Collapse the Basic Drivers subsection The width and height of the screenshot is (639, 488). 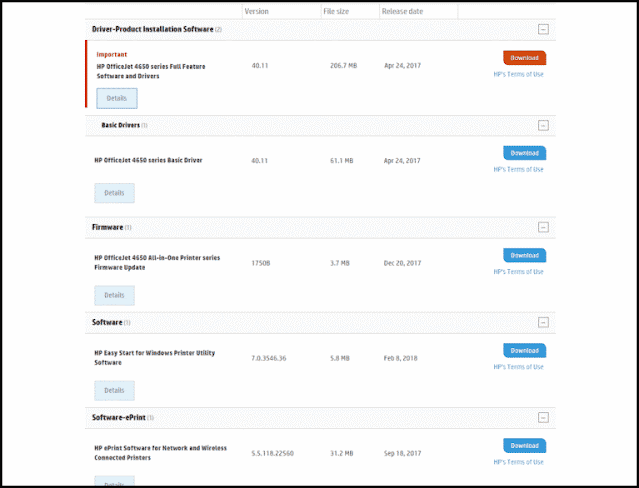[x=543, y=126]
